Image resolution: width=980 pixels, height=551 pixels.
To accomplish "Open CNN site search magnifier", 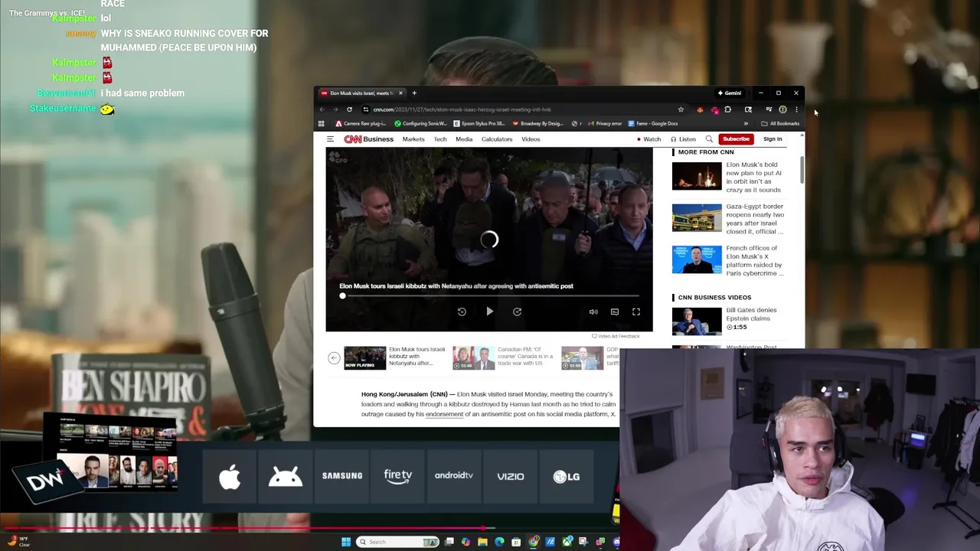I will [x=709, y=139].
